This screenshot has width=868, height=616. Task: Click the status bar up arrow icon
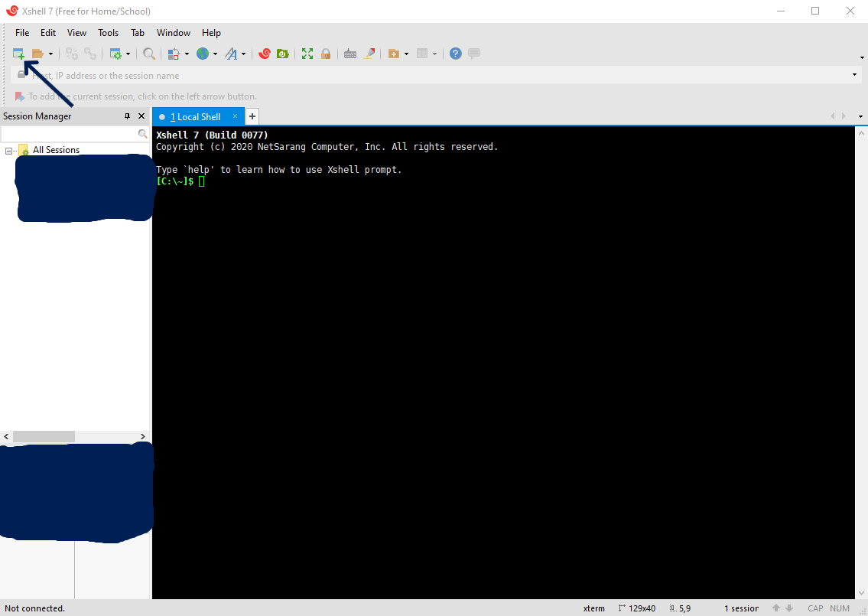(x=776, y=608)
